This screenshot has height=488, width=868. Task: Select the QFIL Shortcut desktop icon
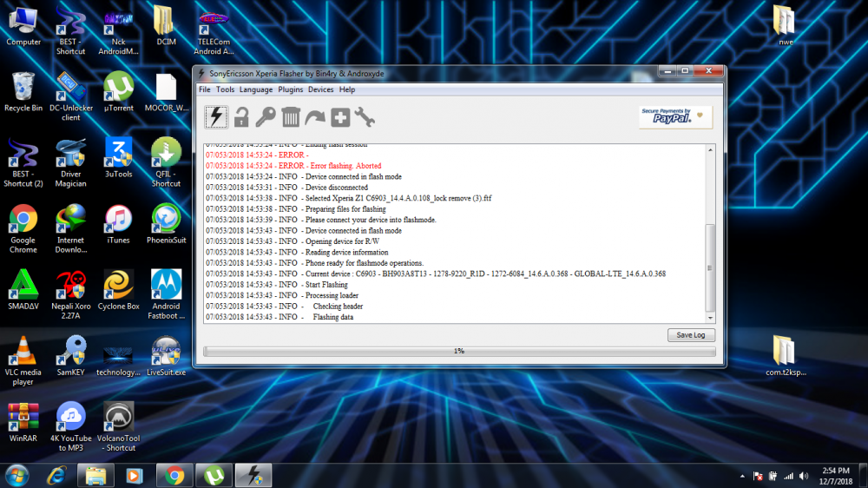166,163
